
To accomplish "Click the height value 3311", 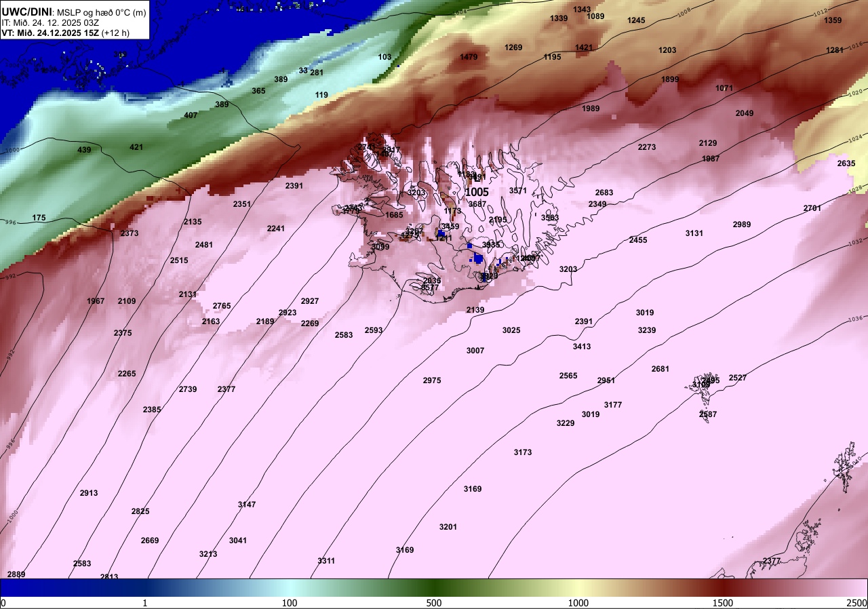I will tap(326, 561).
